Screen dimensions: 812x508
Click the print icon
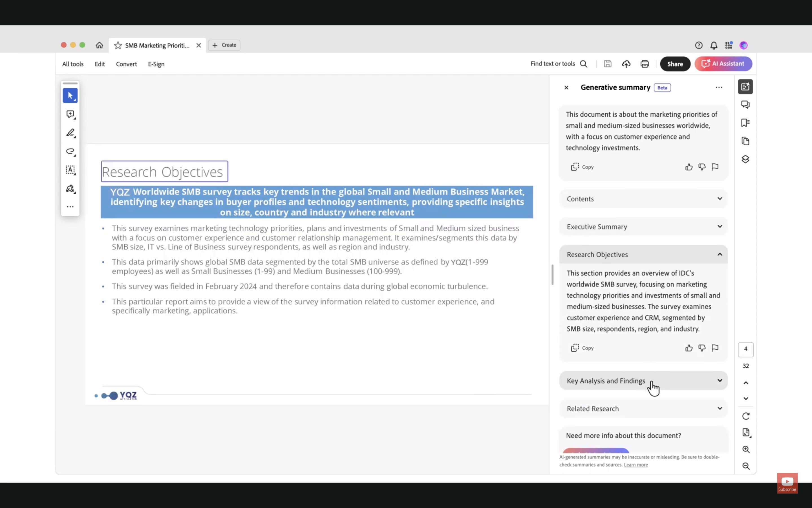pos(645,64)
